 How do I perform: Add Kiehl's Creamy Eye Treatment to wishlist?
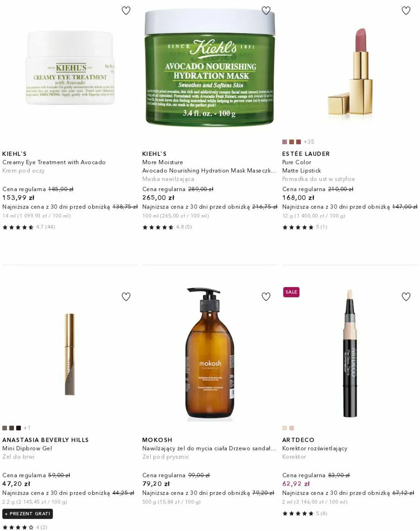126,11
